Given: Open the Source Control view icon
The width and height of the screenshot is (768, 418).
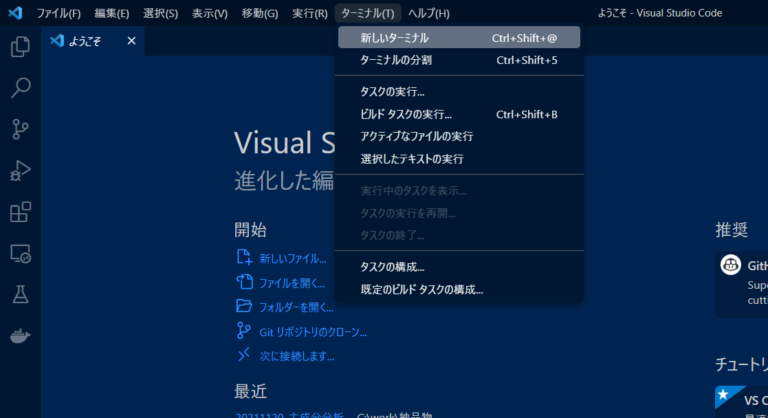Looking at the screenshot, I should [20, 129].
